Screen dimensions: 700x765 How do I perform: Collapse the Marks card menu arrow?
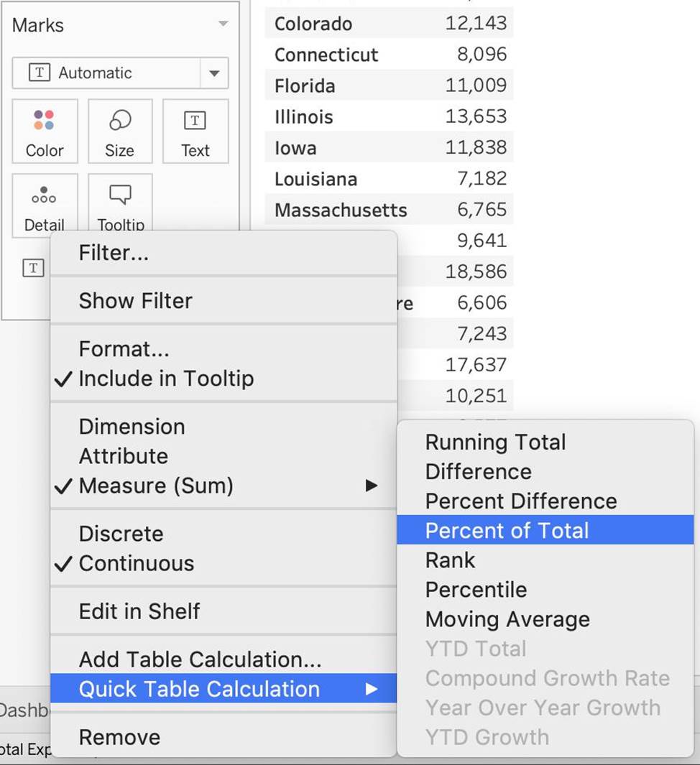(224, 24)
